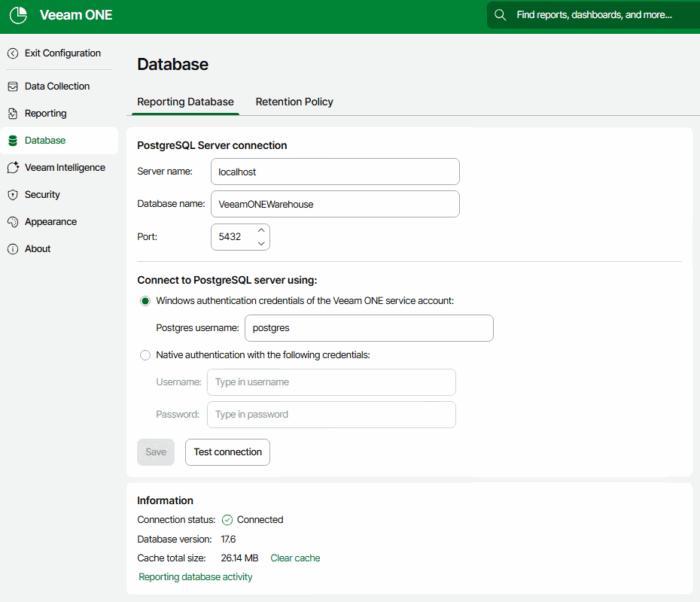Screen dimensions: 700x602
Task: Click Connect to PostgreSQL server using heading
Action: 227,280
